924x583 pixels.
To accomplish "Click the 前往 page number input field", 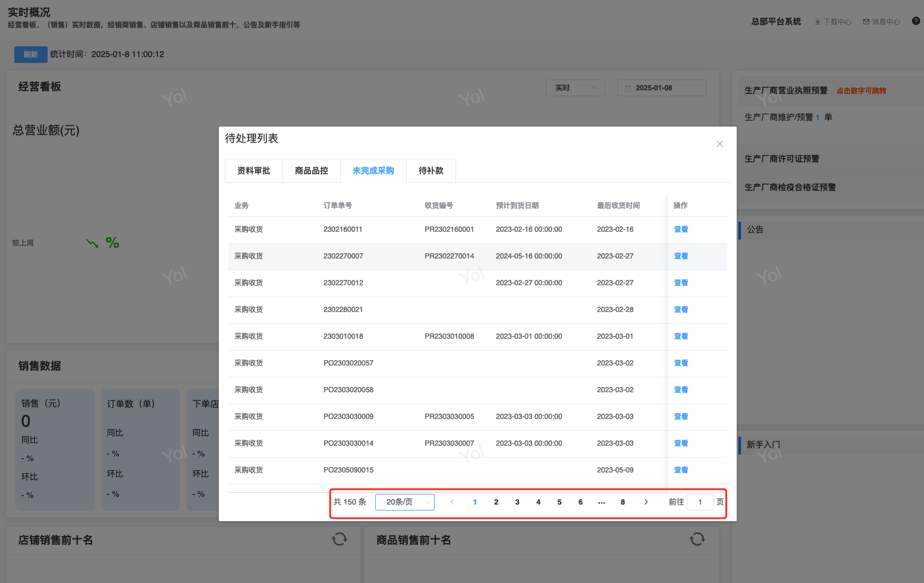I will tap(700, 502).
